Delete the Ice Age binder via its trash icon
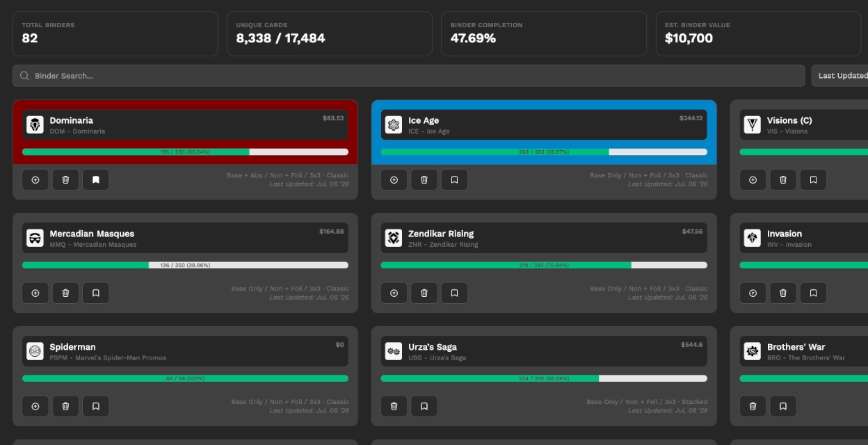This screenshot has width=868, height=445. coord(424,180)
